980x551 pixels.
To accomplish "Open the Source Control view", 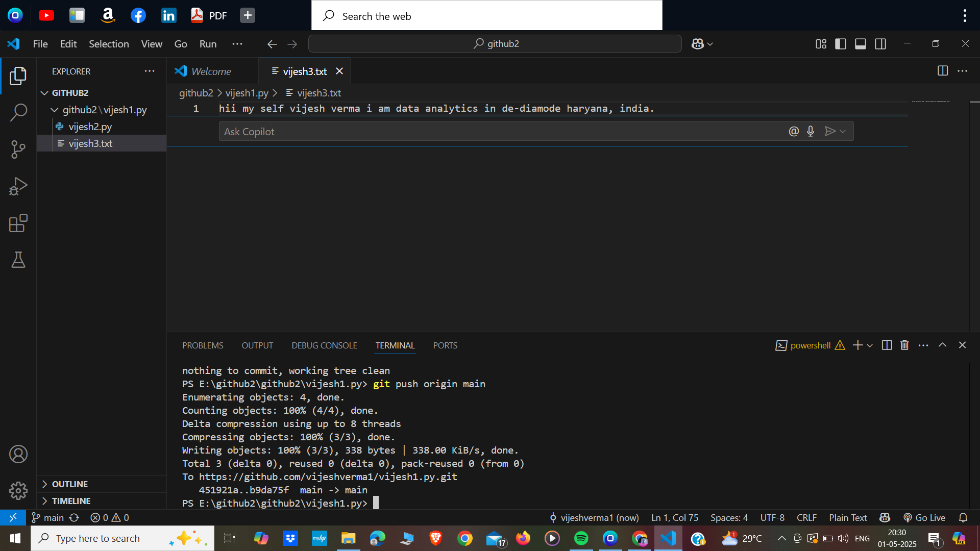I will (18, 149).
